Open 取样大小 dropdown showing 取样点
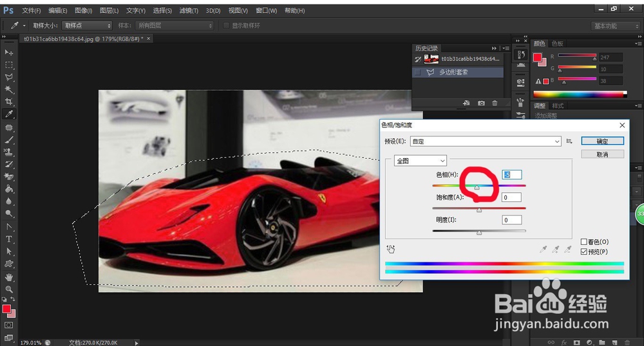Screen dimensions: 644x346 pyautogui.click(x=87, y=26)
